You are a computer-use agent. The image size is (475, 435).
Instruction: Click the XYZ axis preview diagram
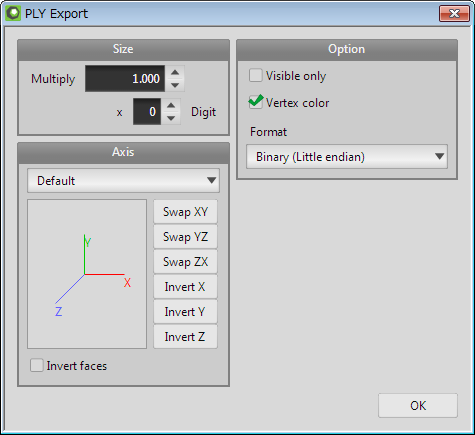click(x=87, y=274)
